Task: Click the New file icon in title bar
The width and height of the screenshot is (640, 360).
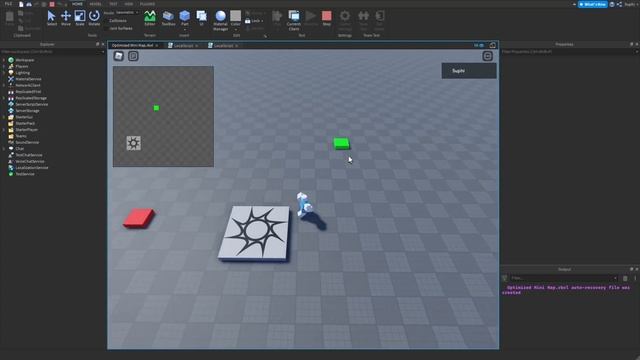Action: (21, 4)
